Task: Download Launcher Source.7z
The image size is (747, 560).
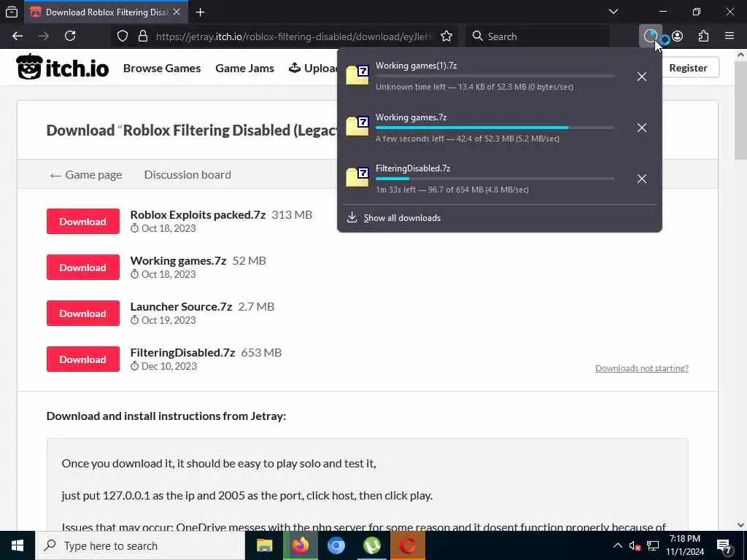Action: pyautogui.click(x=83, y=314)
